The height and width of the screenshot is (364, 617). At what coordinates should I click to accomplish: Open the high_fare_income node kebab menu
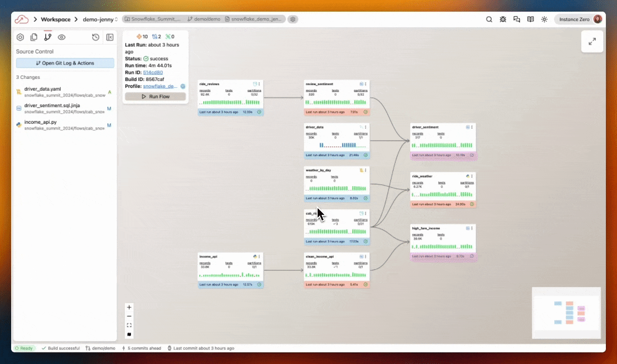472,229
